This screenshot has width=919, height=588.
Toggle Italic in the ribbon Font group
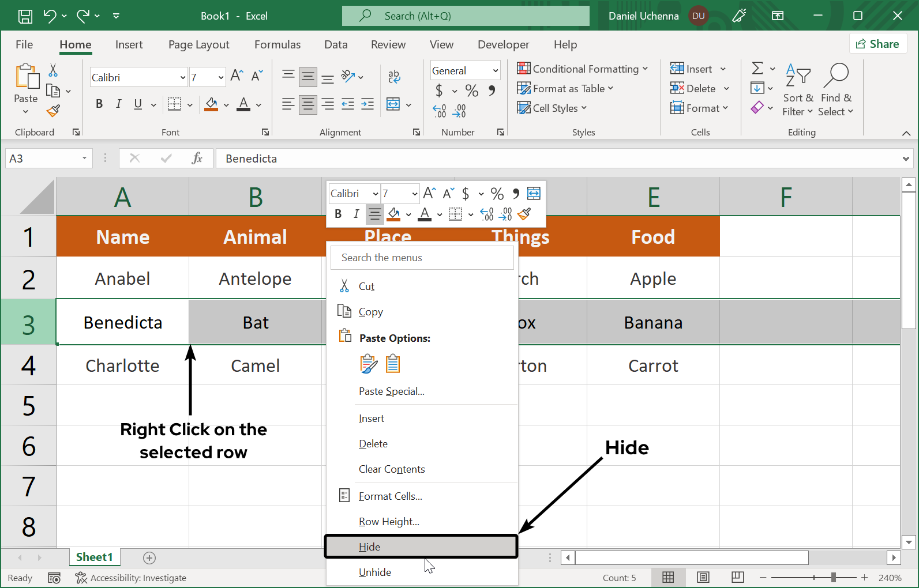118,104
